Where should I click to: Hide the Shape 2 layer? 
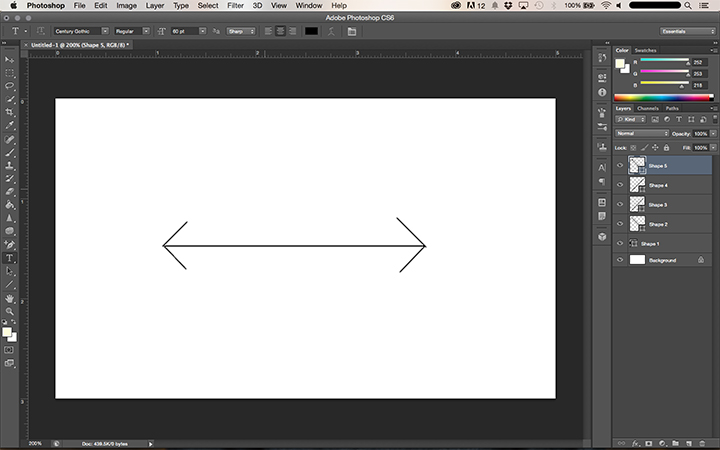[620, 224]
